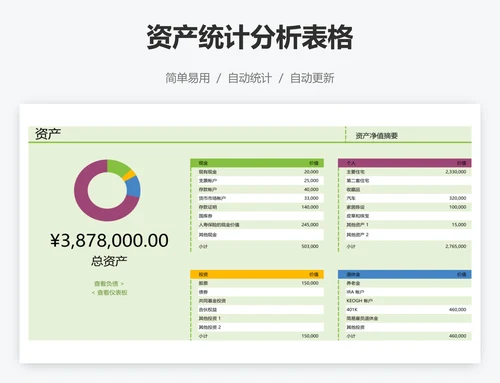500x383 pixels.
Task: Select the 其他投资 1 row label
Action: pyautogui.click(x=210, y=318)
